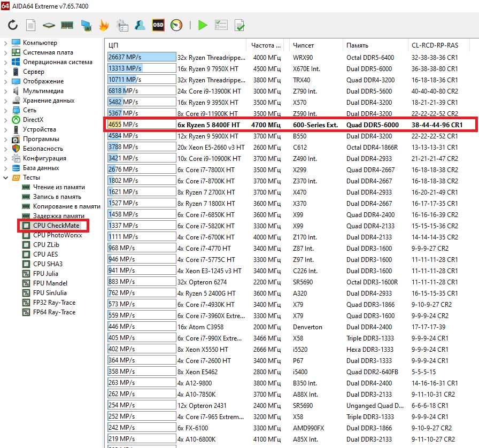Click the network computers toolbar icon
The width and height of the screenshot is (479, 448).
pyautogui.click(x=87, y=25)
